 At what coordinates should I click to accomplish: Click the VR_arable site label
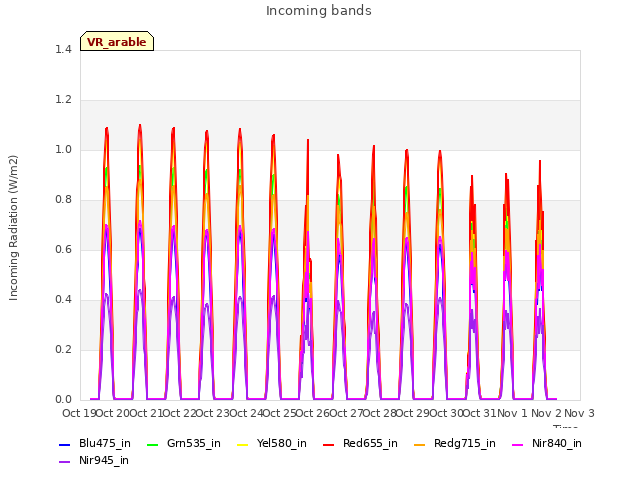[117, 42]
